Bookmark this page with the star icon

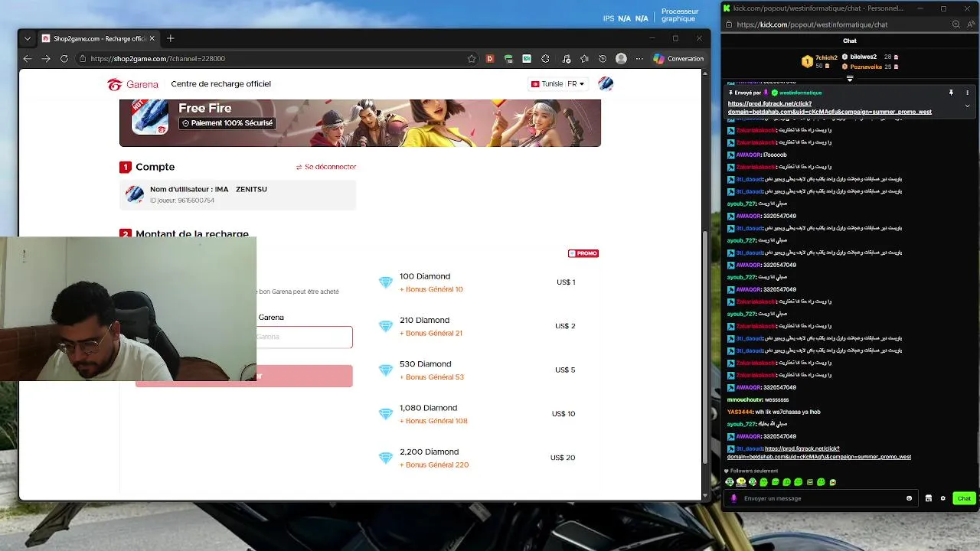coord(472,58)
